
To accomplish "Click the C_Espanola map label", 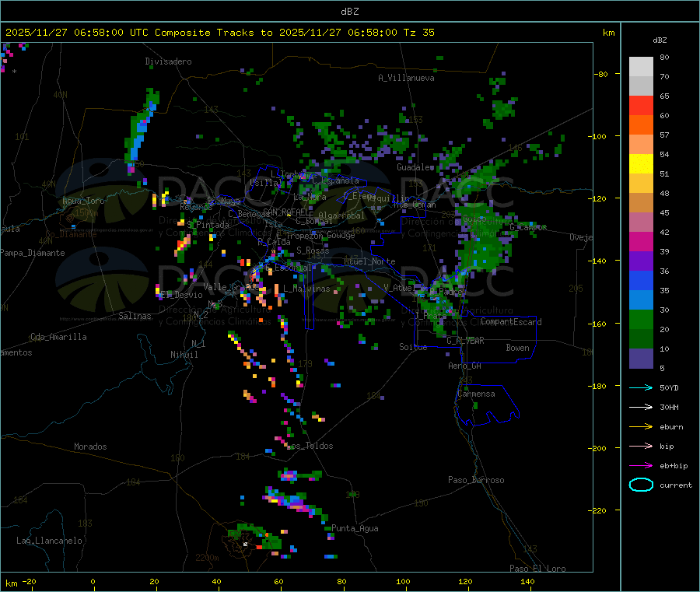I will 335,180.
